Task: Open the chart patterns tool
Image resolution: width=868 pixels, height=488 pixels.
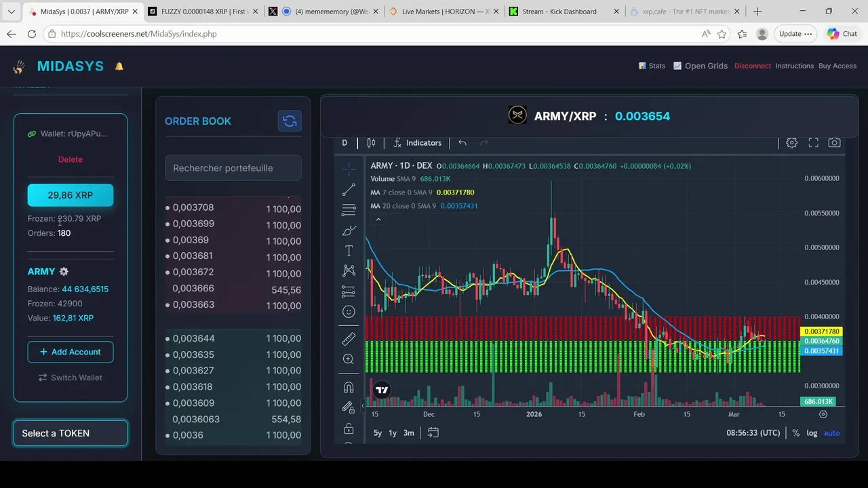Action: 349,271
